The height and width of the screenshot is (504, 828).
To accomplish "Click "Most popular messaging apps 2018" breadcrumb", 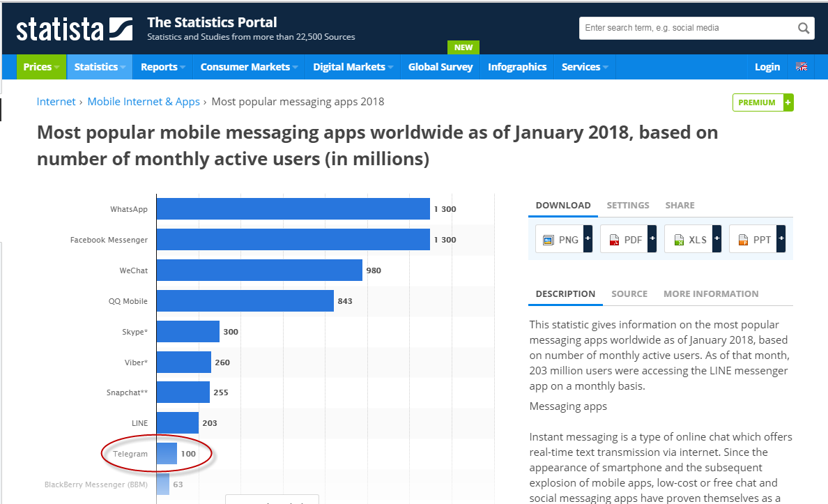I will (x=298, y=102).
